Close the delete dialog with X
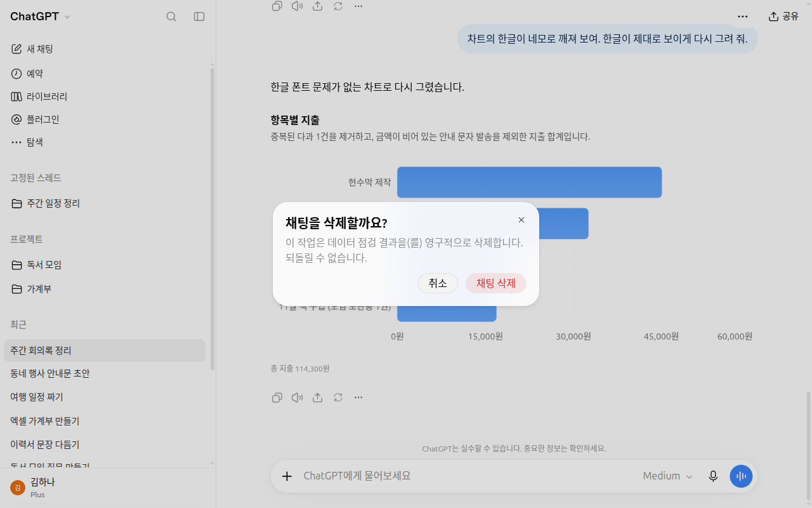This screenshot has width=812, height=508. 521,220
